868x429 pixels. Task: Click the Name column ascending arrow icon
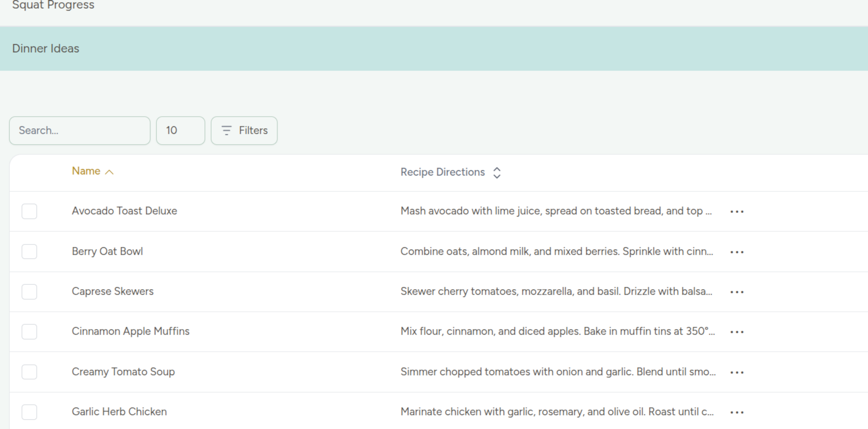point(109,172)
